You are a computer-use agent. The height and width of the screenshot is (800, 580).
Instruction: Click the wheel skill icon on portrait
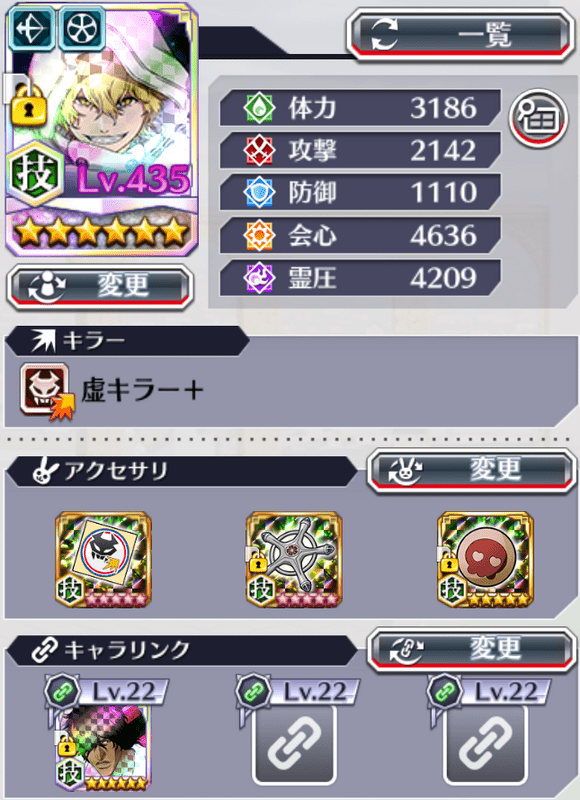pyautogui.click(x=82, y=28)
